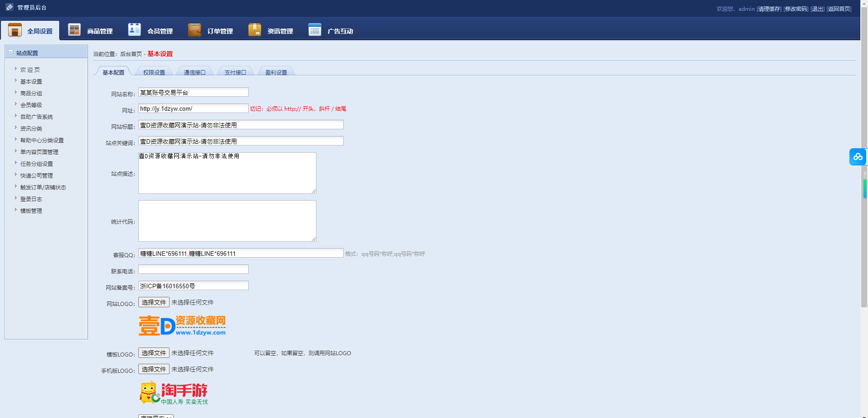Open 商品管理 via its grid icon
This screenshot has height=418, width=868.
[74, 30]
